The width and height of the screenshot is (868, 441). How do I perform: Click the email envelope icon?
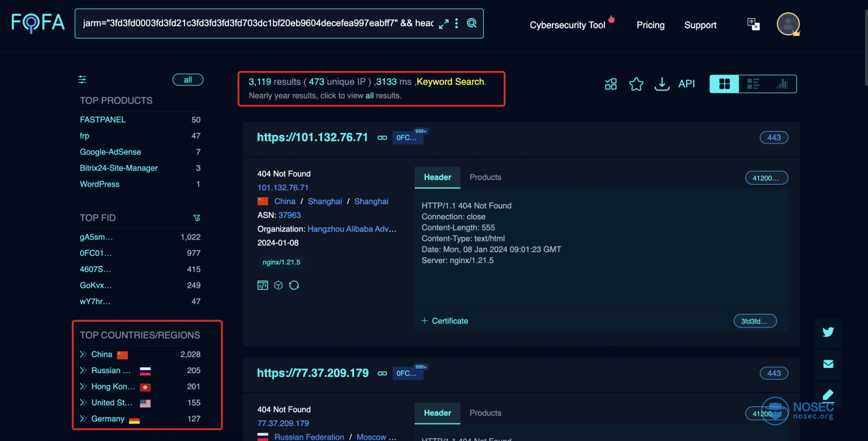tap(828, 363)
